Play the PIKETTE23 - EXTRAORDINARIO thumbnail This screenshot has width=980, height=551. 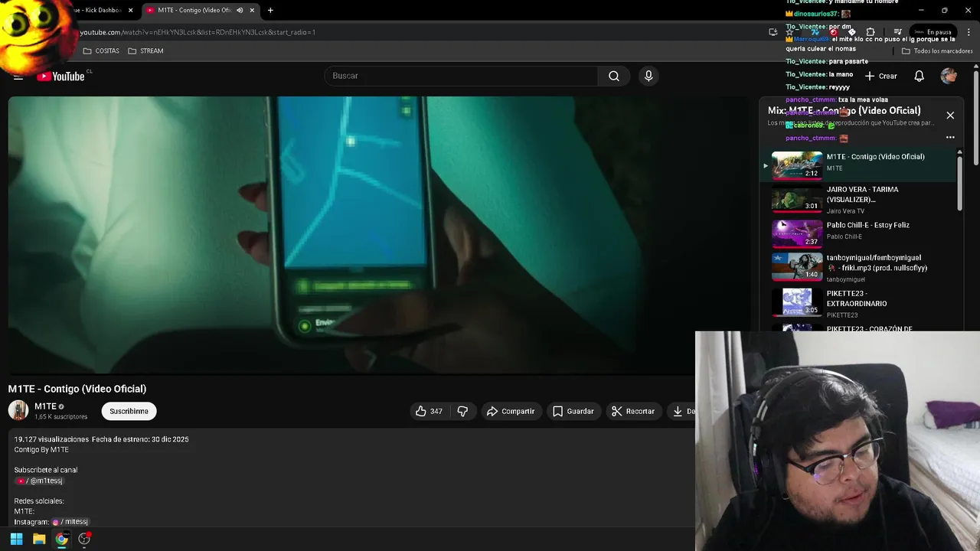(796, 302)
